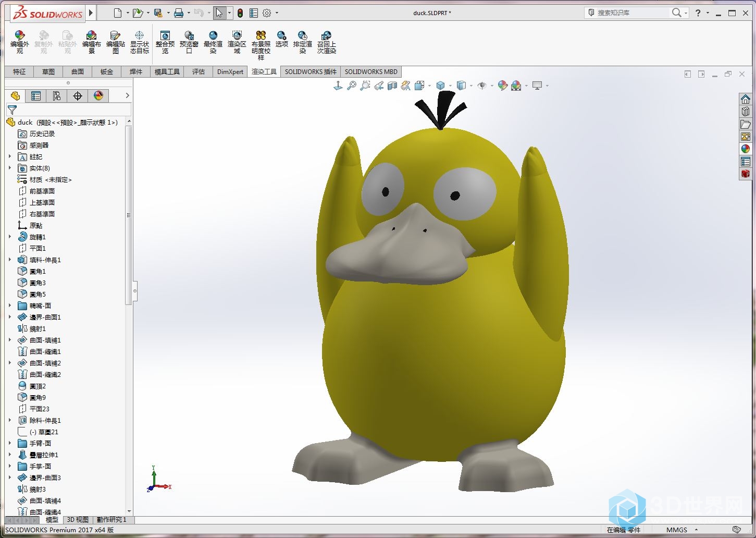Start Integrated Preview (整合预览)

[165, 42]
